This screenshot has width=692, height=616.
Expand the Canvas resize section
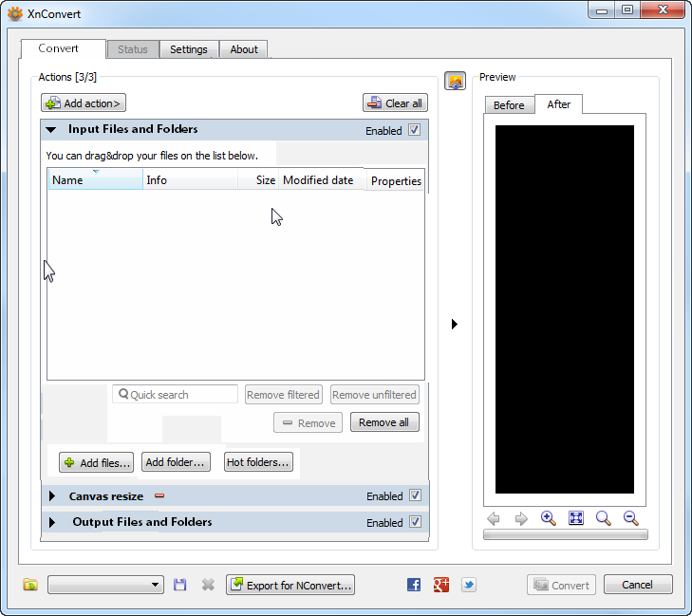(x=52, y=496)
